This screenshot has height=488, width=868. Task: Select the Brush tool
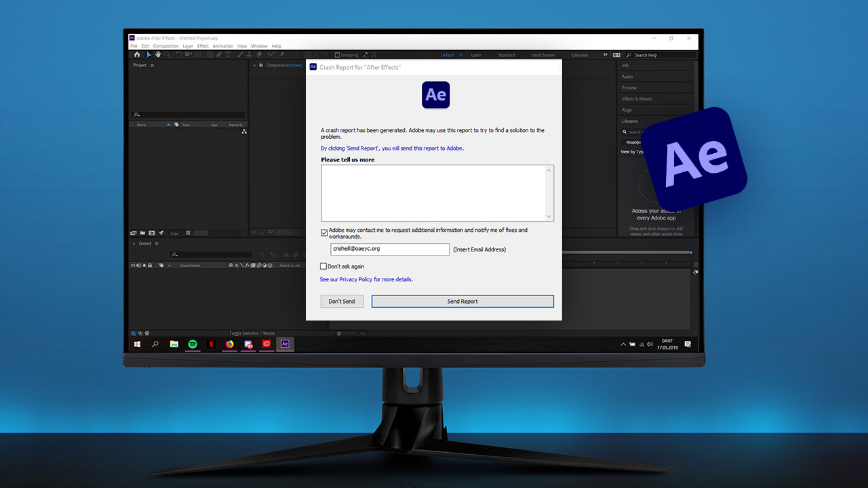click(240, 54)
